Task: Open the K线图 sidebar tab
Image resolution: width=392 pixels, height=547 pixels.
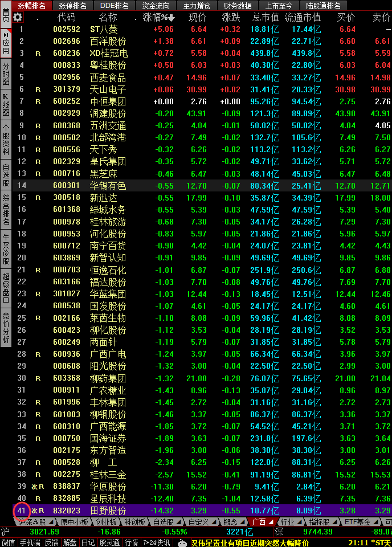Action: (x=6, y=104)
